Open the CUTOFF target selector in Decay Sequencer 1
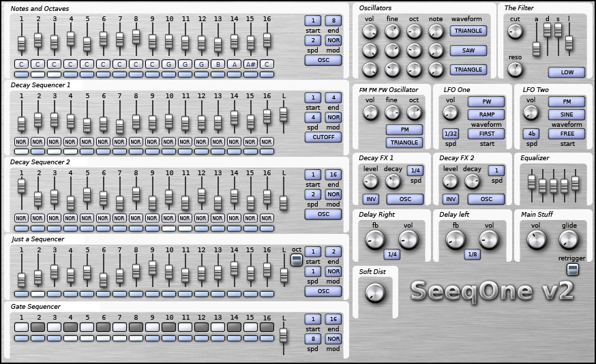This screenshot has width=596, height=364. point(323,137)
